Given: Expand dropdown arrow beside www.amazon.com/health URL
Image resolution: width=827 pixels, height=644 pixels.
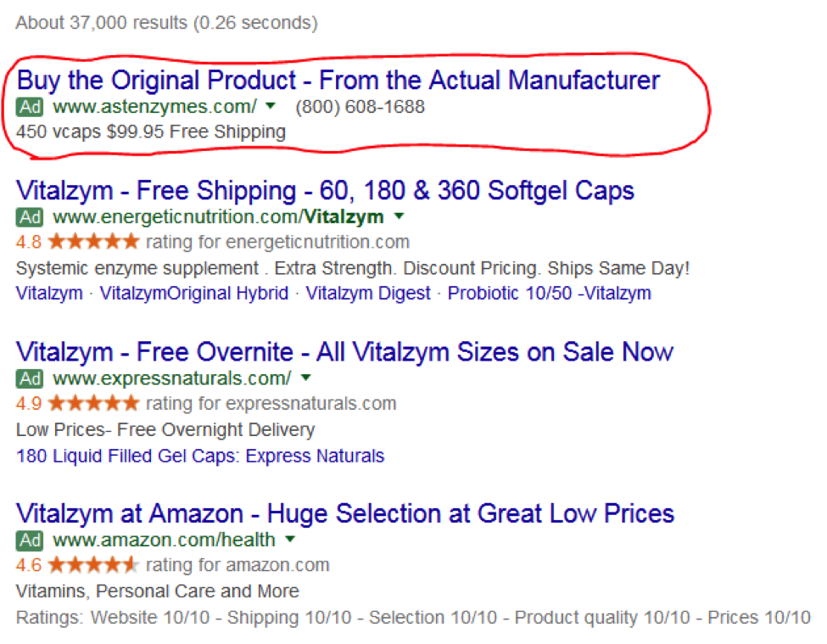Looking at the screenshot, I should pyautogui.click(x=290, y=539).
